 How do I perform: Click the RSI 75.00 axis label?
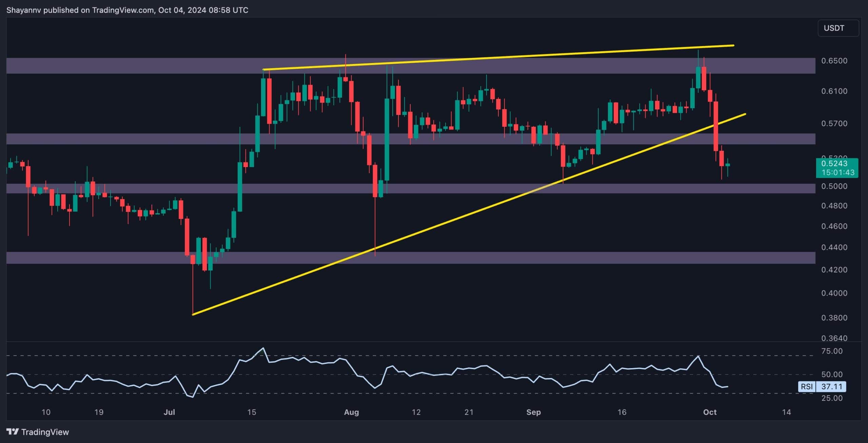(832, 351)
